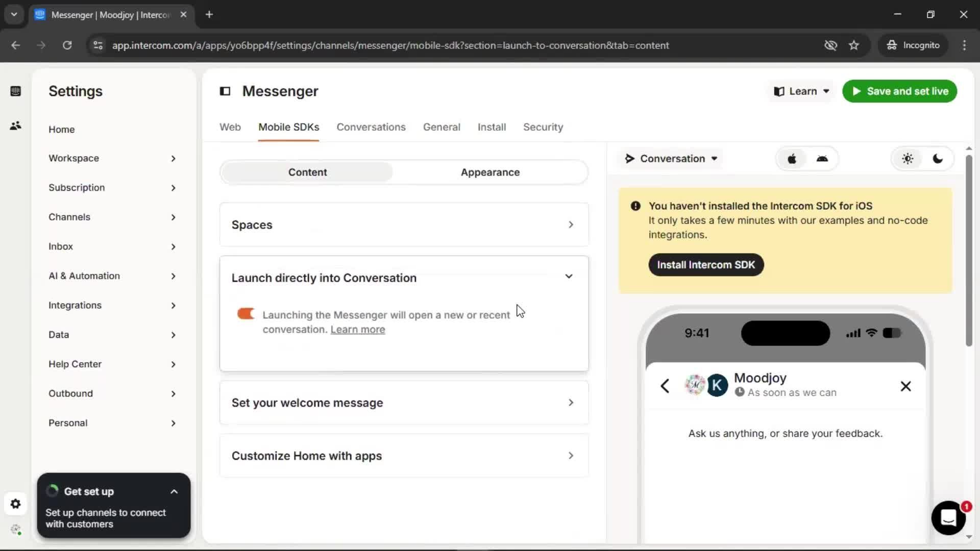The height and width of the screenshot is (551, 980).
Task: Go back using browser back arrow
Action: pos(15,45)
